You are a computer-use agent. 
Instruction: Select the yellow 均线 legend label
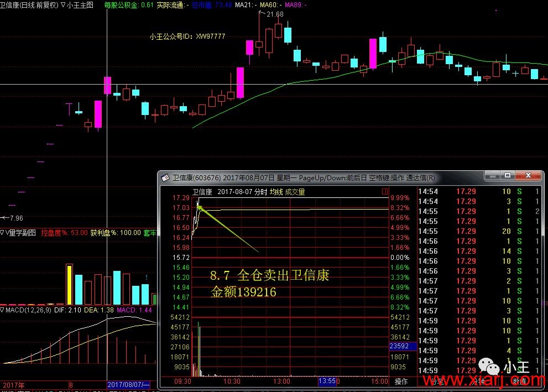coord(276,192)
